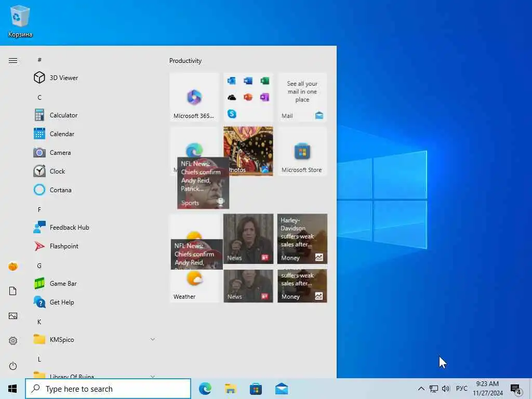Screen dimensions: 532x399
Task: Open File Explorer from the taskbar
Action: [x=231, y=389]
